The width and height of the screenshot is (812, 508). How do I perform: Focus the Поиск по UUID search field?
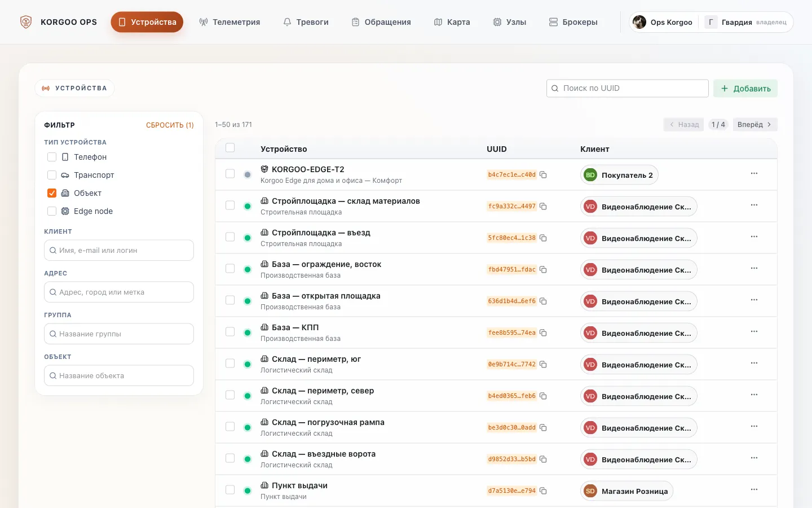(x=628, y=89)
